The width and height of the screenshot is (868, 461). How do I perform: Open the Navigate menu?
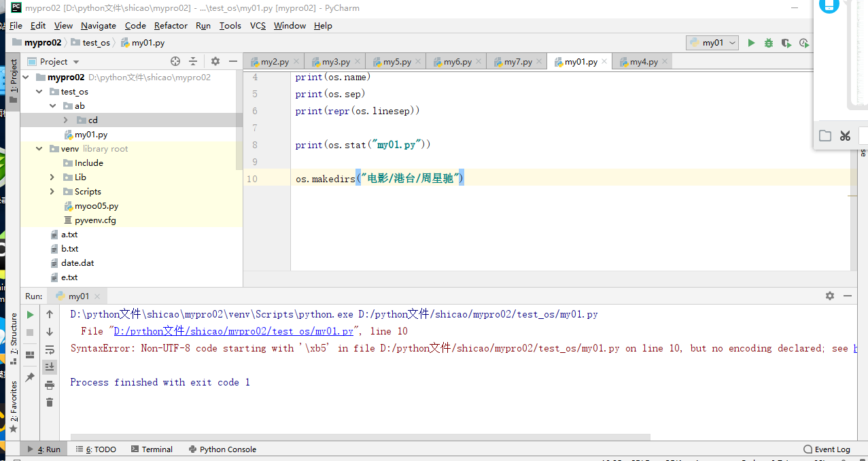coord(99,25)
